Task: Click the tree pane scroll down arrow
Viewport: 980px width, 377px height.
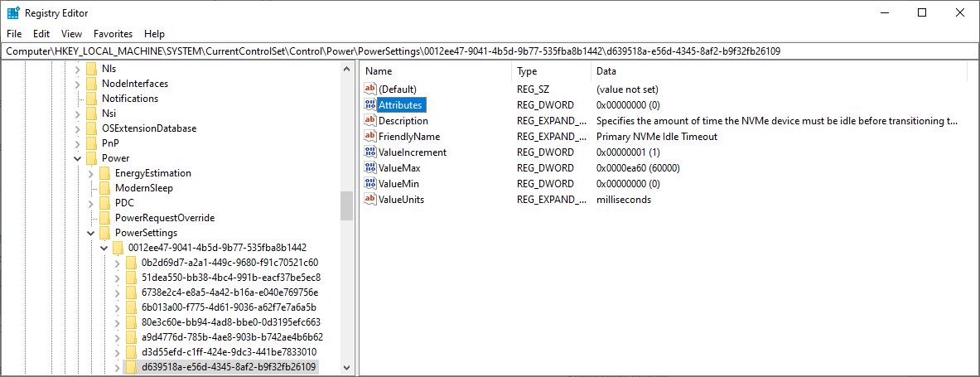Action: pos(347,367)
